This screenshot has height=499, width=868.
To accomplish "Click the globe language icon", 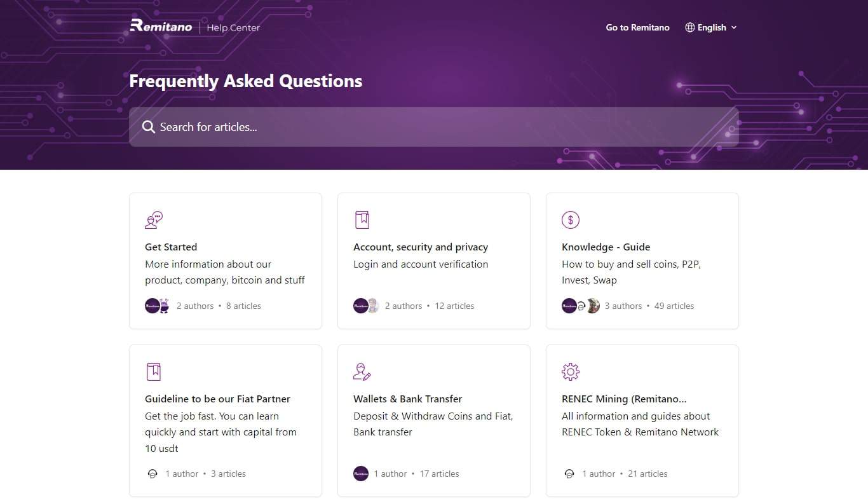I will click(689, 27).
